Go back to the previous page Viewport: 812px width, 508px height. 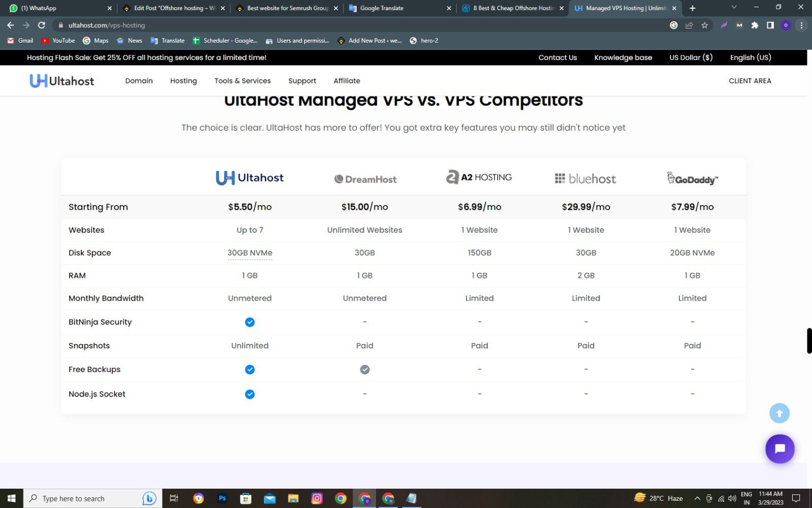tap(11, 25)
